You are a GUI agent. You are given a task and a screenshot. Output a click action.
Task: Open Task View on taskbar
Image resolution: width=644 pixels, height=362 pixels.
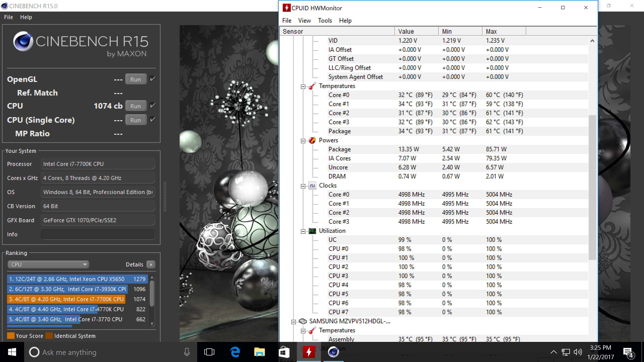click(209, 352)
